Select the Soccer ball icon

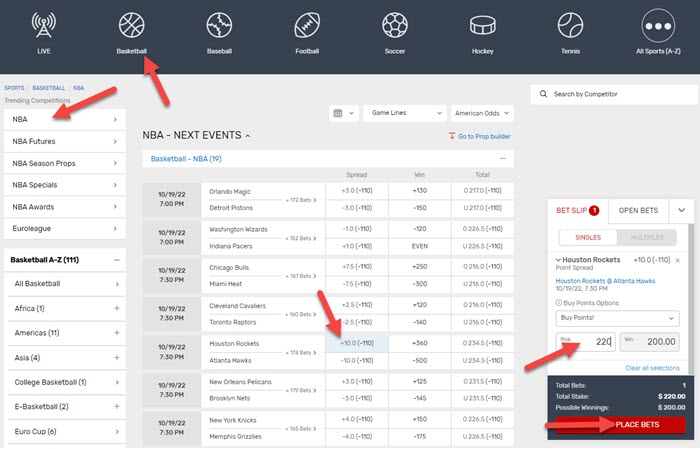click(x=395, y=25)
